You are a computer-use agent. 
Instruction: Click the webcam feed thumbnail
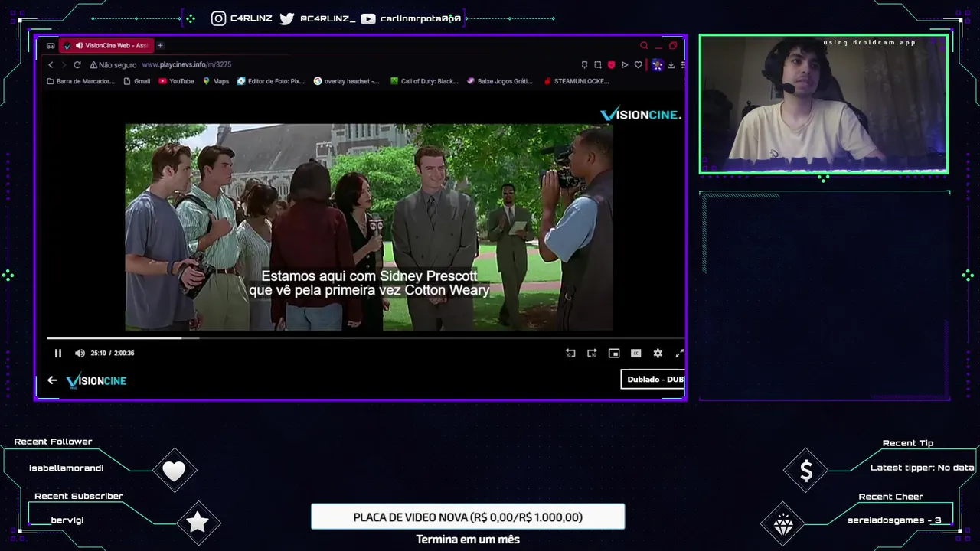824,104
